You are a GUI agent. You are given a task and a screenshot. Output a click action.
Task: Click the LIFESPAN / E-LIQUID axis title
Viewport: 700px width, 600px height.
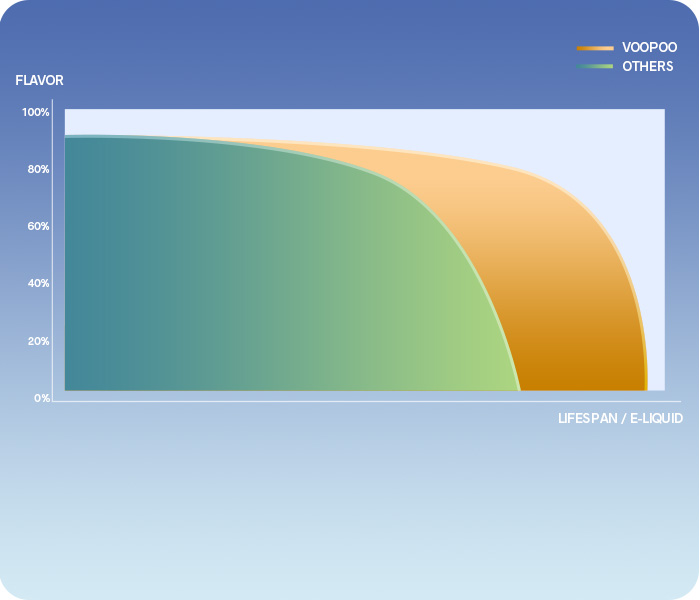(620, 418)
